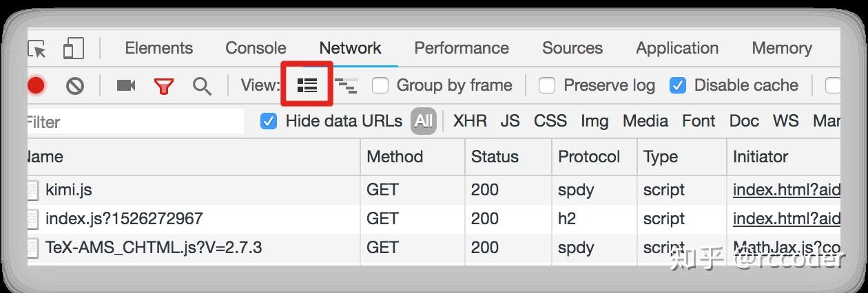Show the overview waterfall view icon

[346, 85]
